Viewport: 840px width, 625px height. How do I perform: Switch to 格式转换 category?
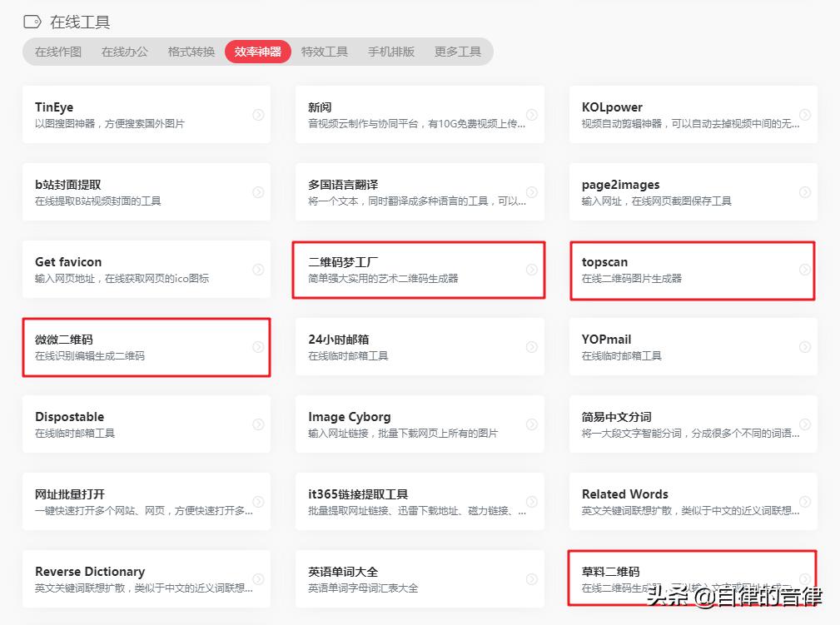(x=191, y=51)
